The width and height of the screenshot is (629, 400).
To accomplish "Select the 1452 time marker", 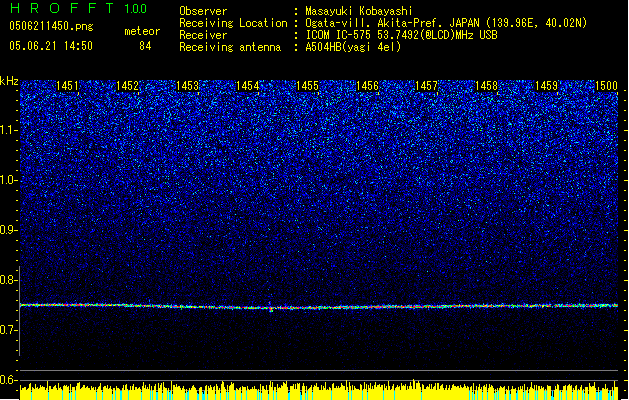I will 127,87.
